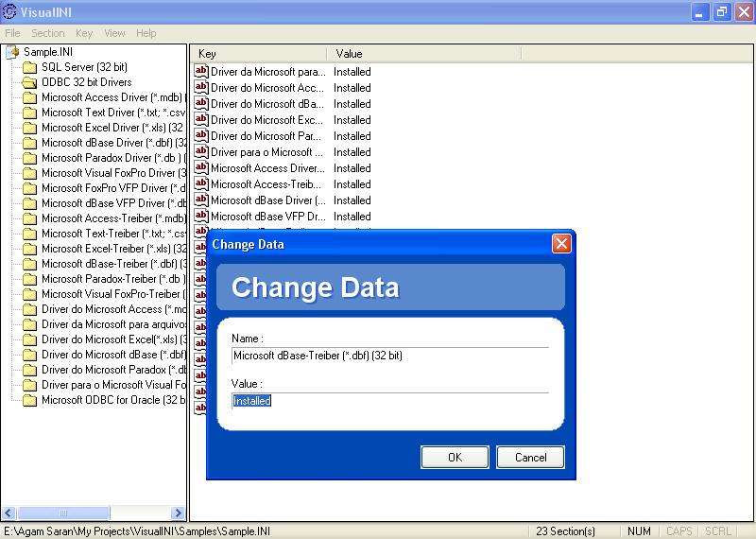Click the VisualINI app icon in title bar
756x539 pixels.
point(10,12)
